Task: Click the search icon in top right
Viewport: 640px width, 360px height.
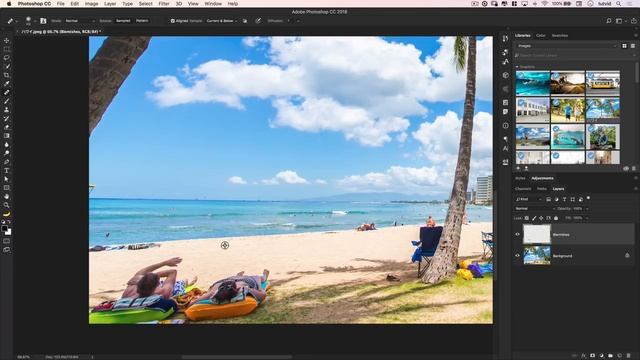Action: tap(609, 21)
